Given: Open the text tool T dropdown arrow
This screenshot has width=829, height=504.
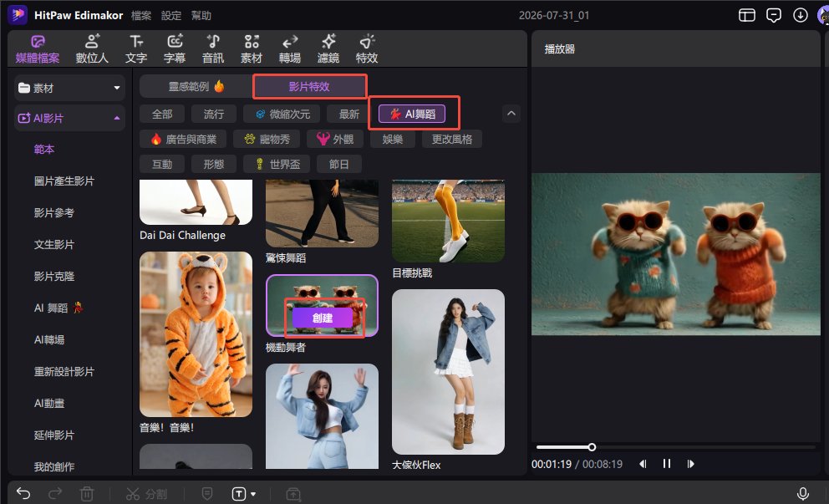Looking at the screenshot, I should [x=253, y=494].
